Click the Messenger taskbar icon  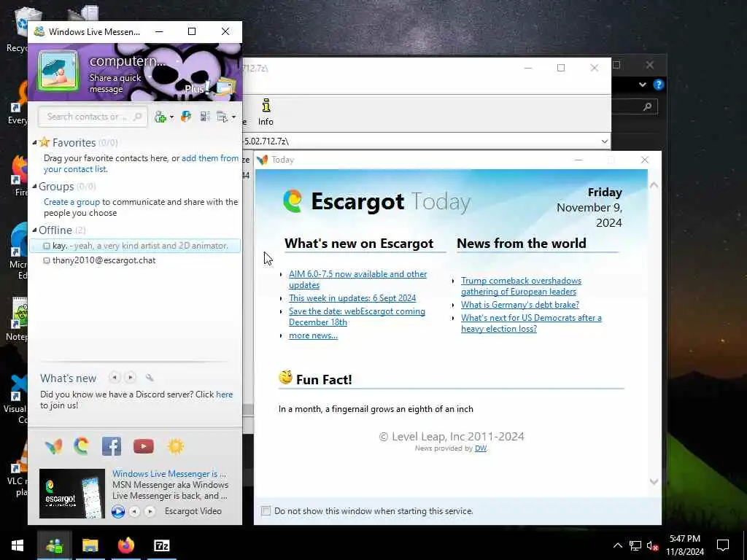54,545
